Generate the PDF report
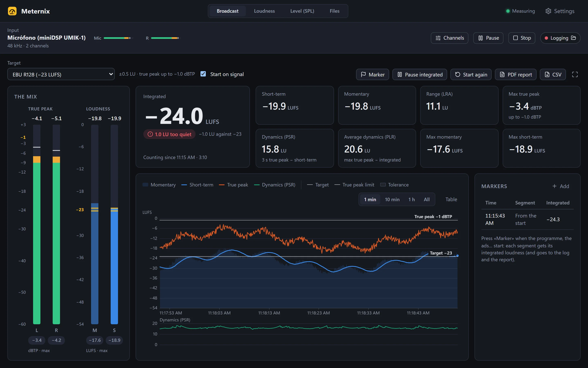 [516, 74]
